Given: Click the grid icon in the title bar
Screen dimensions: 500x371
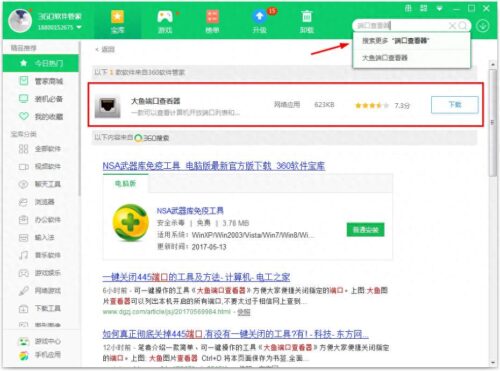Looking at the screenshot, I should 423,8.
